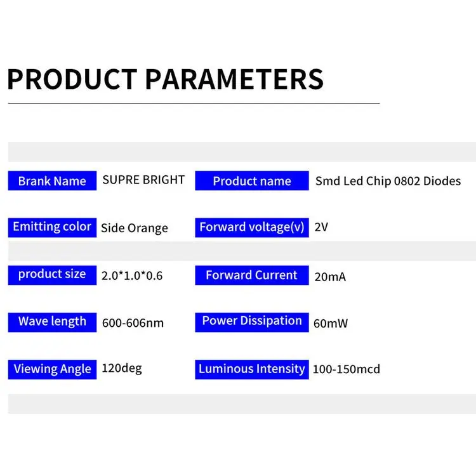Select the 20mA current value
Viewport: 476px width, 476px height.
pos(330,277)
